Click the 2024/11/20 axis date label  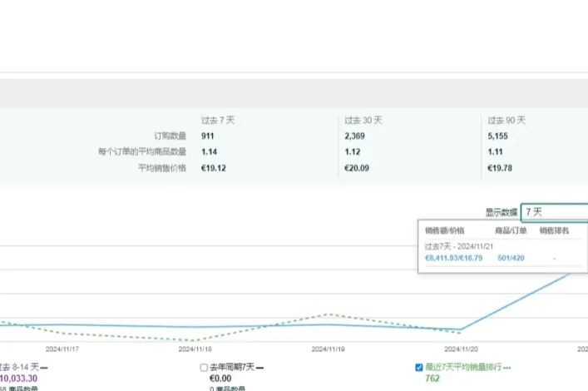[462, 349]
